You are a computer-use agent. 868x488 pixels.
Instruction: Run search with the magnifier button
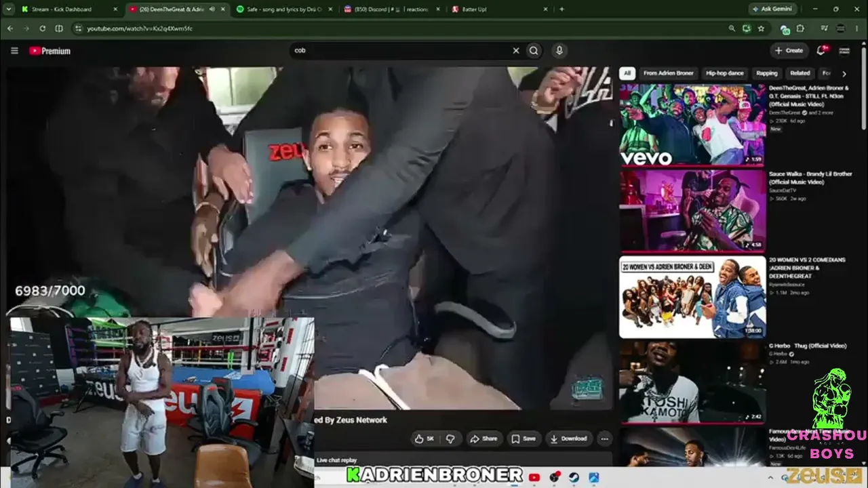(534, 50)
